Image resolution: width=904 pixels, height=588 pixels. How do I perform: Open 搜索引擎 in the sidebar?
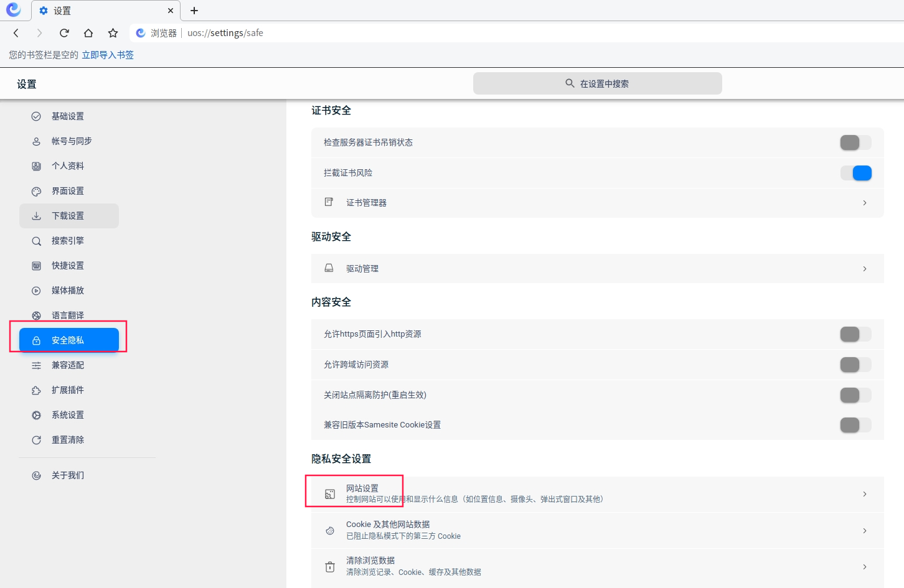[68, 241]
